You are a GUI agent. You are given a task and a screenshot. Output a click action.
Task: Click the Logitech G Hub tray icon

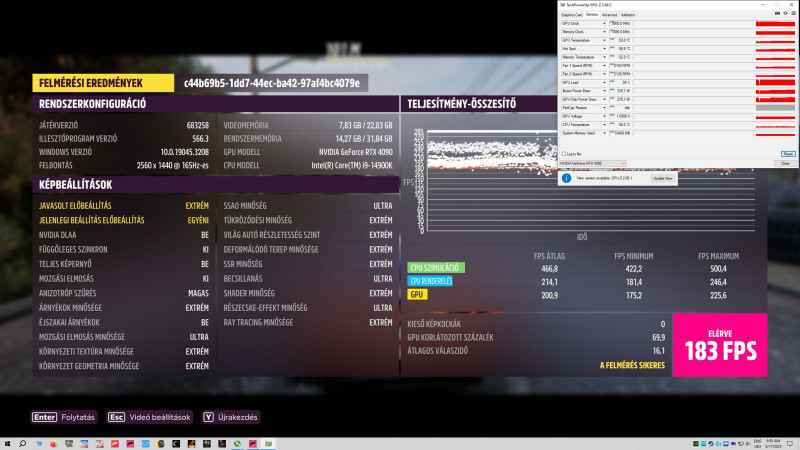coord(718,443)
